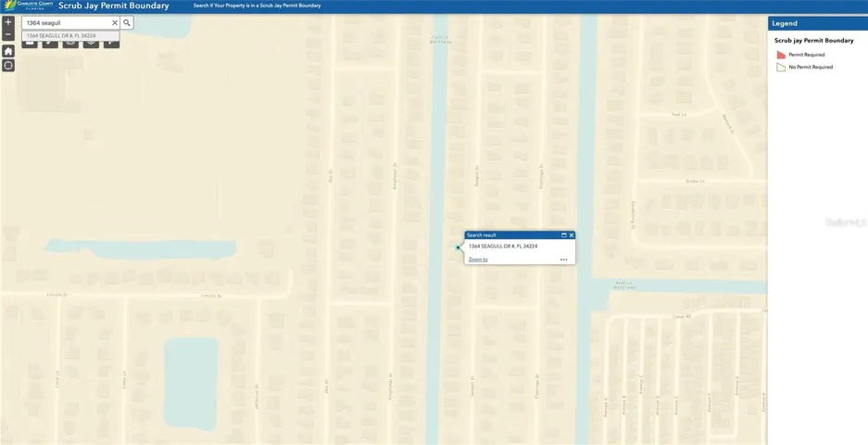Image resolution: width=868 pixels, height=445 pixels.
Task: Zoom out using the minus button
Action: [8, 35]
